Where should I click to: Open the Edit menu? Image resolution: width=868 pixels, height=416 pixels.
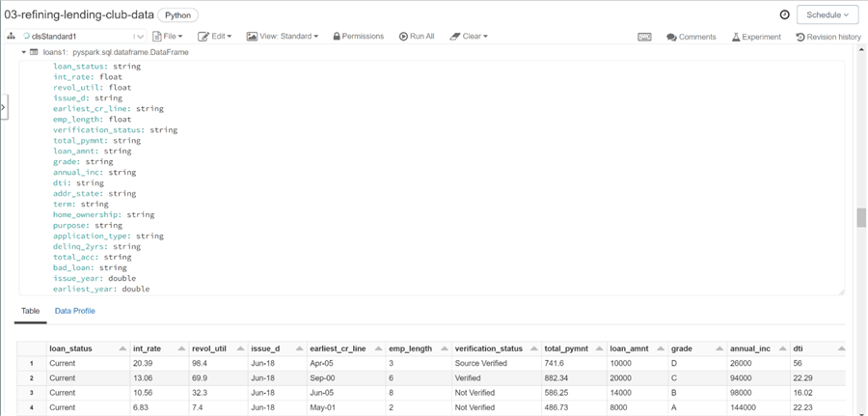(x=214, y=37)
